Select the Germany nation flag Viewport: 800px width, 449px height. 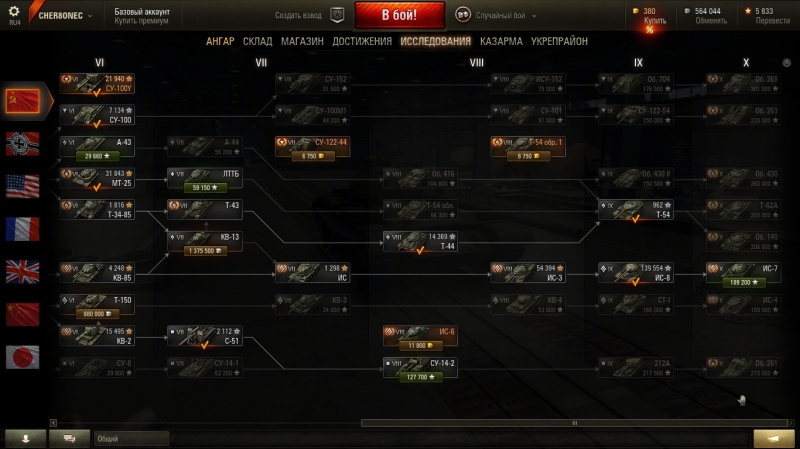pos(22,143)
